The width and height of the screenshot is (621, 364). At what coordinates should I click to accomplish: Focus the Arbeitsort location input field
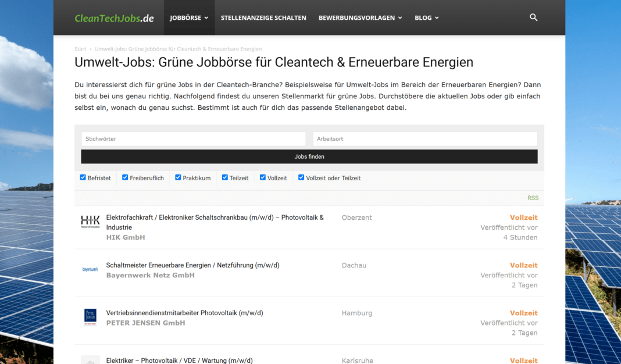tap(425, 138)
